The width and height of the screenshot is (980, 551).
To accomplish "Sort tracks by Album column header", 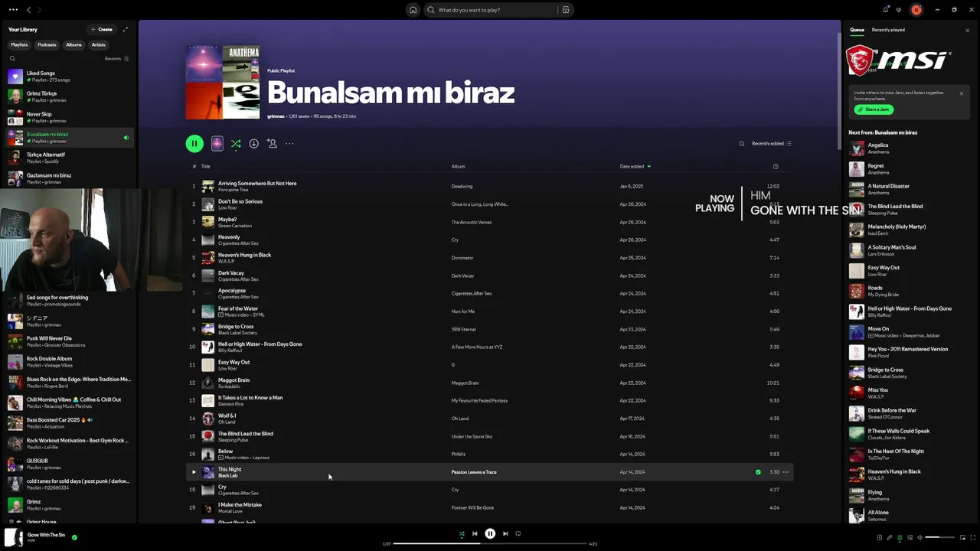I will pyautogui.click(x=458, y=166).
